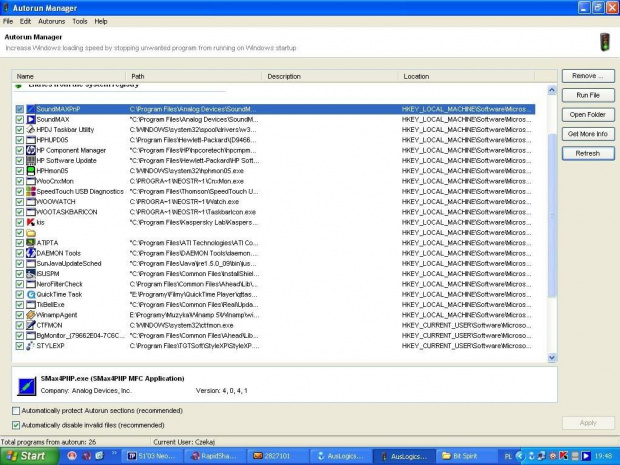Click the CTFMON pen icon
The width and height of the screenshot is (620, 465).
pyautogui.click(x=31, y=325)
